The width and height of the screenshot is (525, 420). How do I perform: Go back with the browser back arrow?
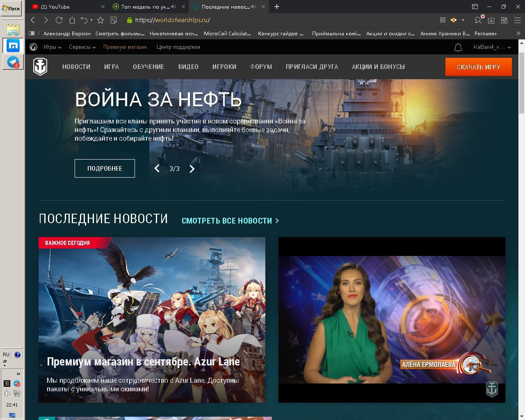[33, 20]
